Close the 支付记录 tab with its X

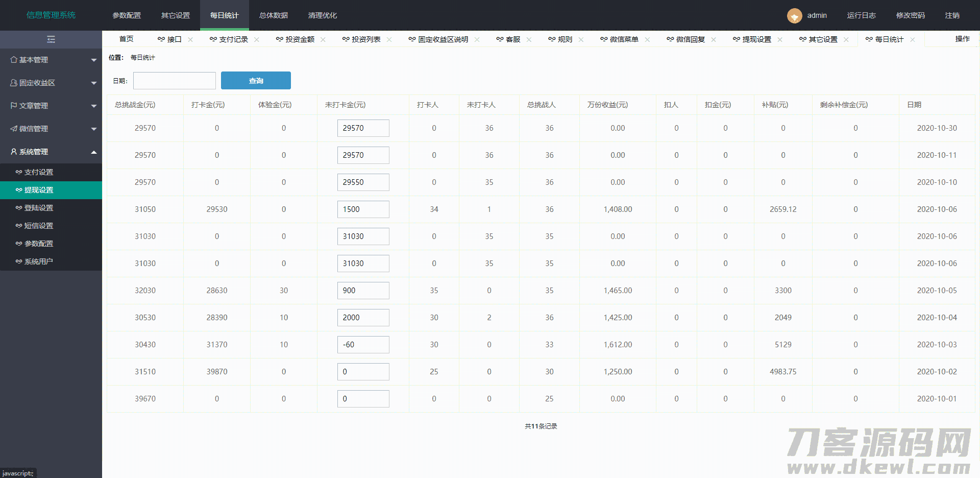[x=257, y=40]
